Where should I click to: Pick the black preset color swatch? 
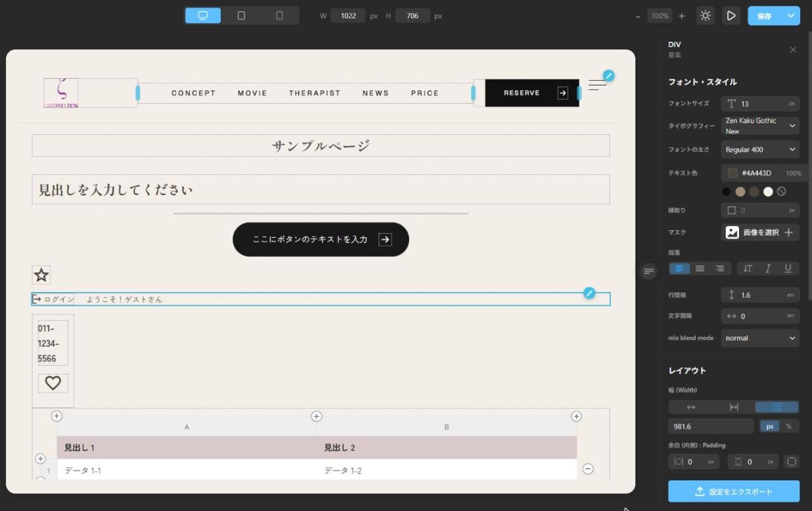(726, 192)
